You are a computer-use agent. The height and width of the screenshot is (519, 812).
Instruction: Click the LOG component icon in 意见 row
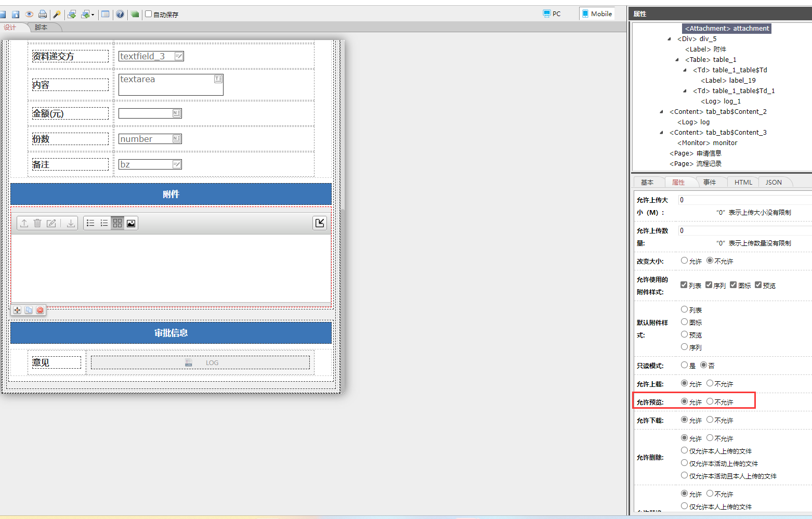click(189, 362)
